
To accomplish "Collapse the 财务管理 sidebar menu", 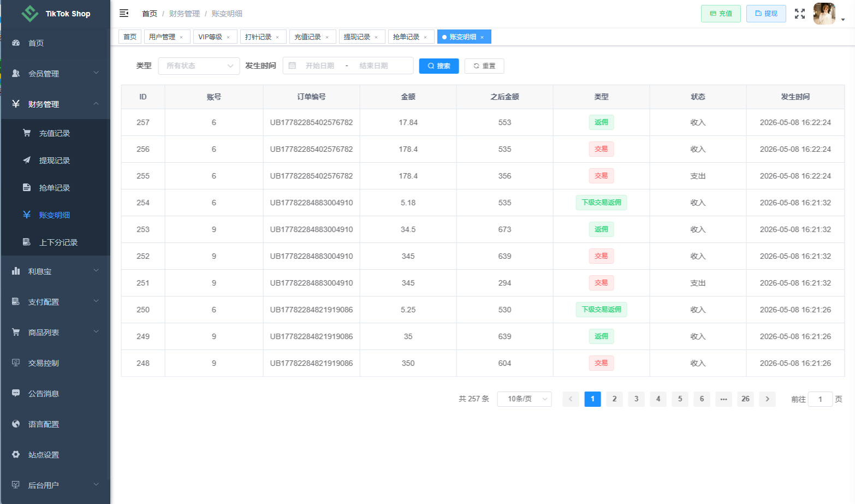I will click(56, 104).
